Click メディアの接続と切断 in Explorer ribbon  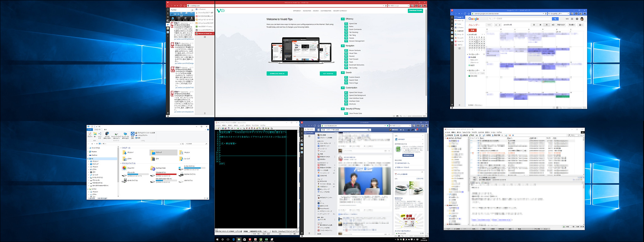coord(107,135)
